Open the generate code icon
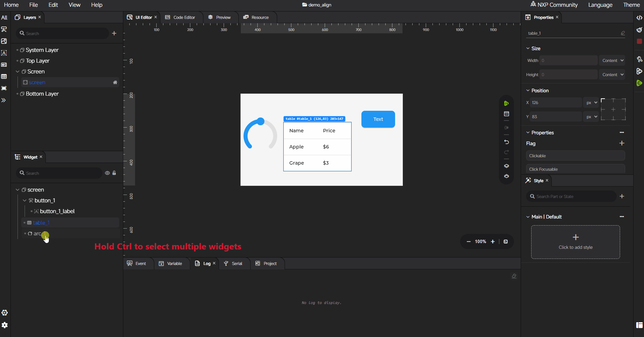The height and width of the screenshot is (337, 644). click(x=639, y=18)
